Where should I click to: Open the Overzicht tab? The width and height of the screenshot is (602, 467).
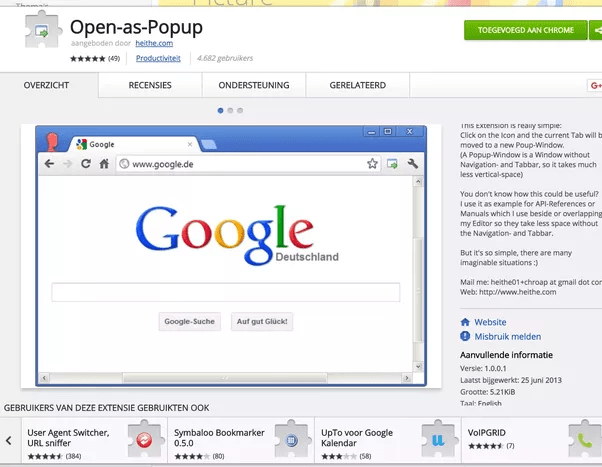coord(46,85)
